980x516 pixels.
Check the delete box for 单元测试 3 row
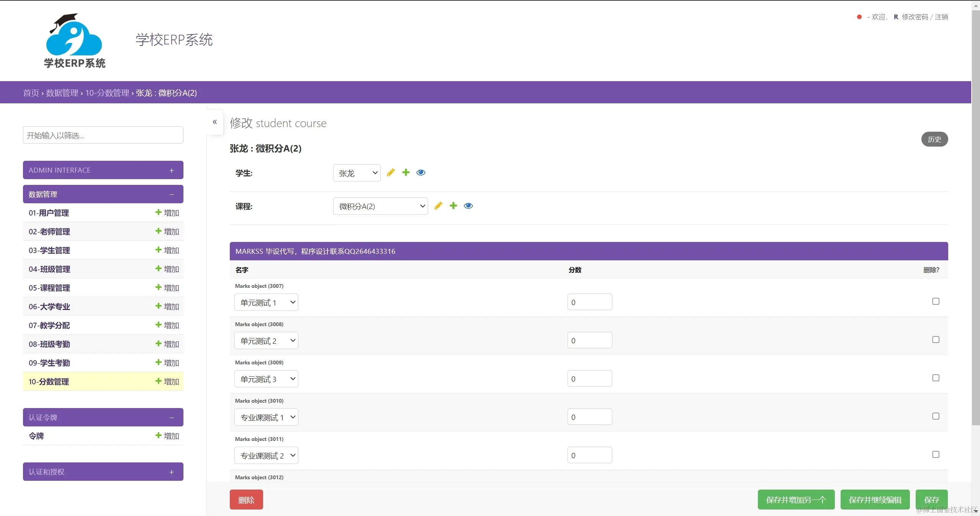click(936, 378)
